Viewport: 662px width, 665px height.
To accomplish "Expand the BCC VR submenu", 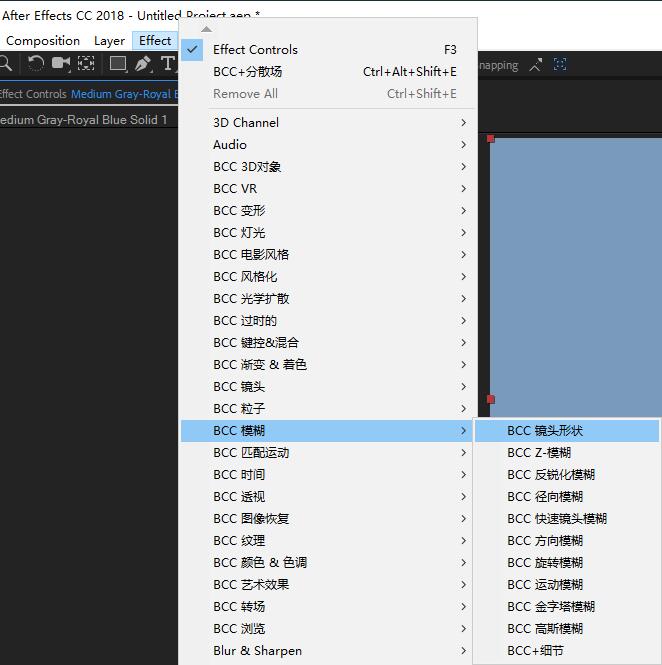I will (327, 189).
